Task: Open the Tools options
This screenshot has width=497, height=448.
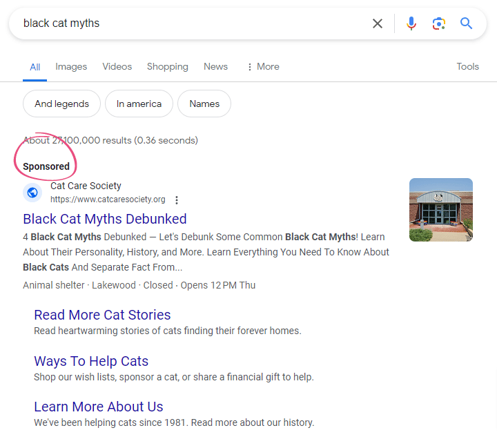Action: tap(467, 66)
